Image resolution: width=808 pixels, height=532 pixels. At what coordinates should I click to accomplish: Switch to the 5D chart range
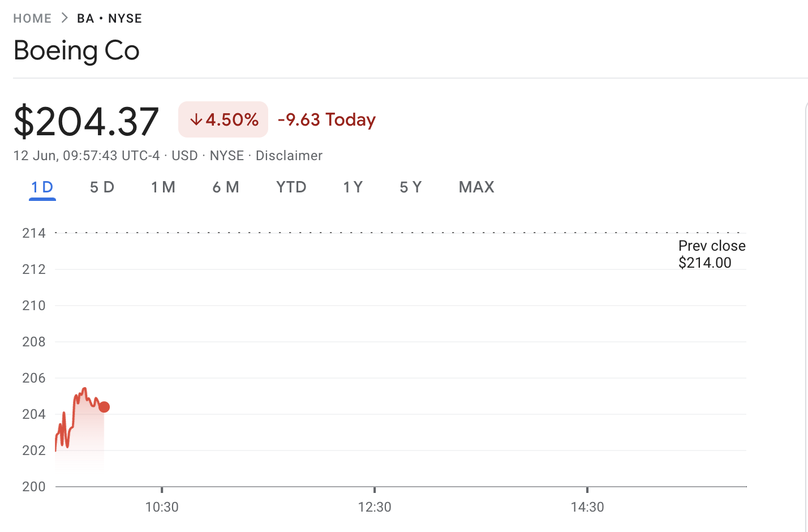pyautogui.click(x=102, y=187)
